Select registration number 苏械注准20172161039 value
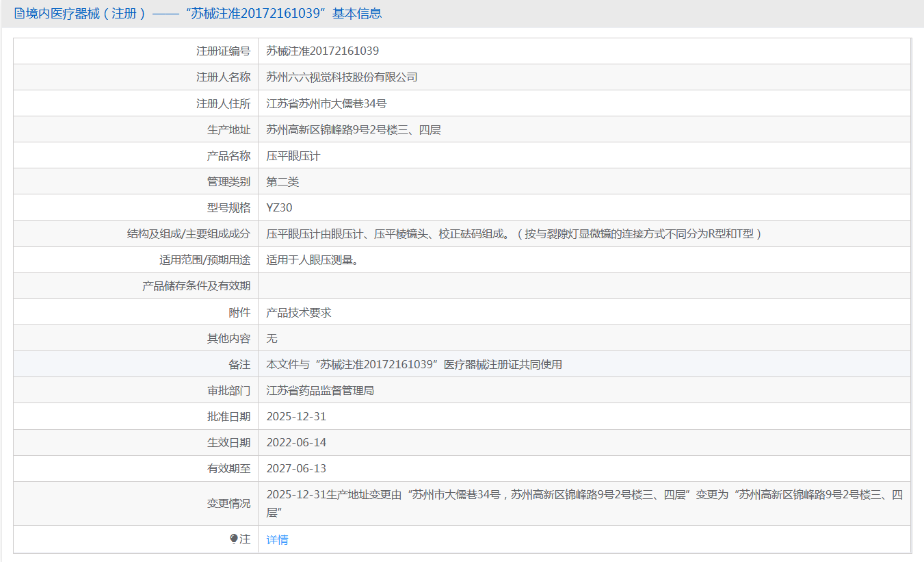Viewport: 924px width, 562px height. 322,51
